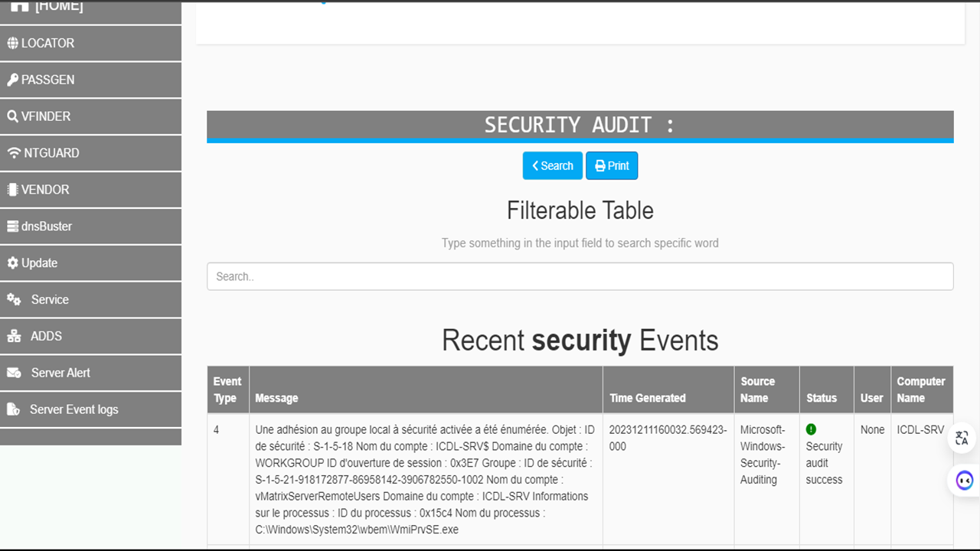Open the Server Alert menu item

[x=60, y=373]
